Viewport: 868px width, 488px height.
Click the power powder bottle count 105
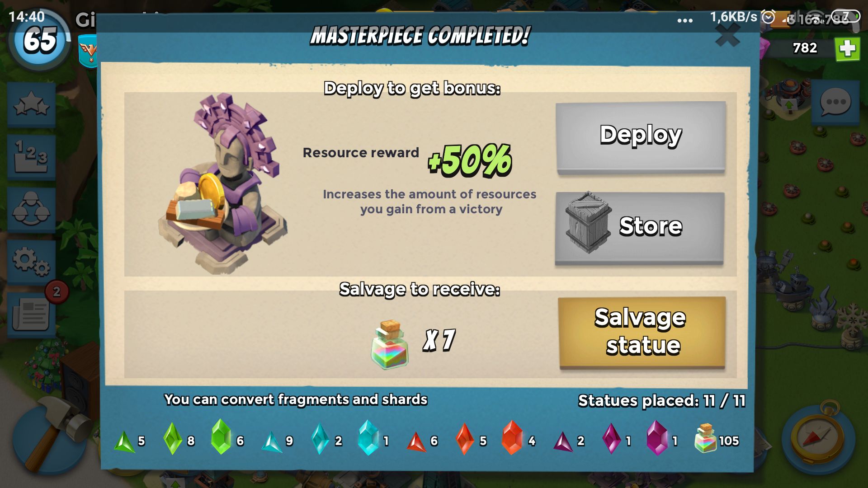(706, 438)
